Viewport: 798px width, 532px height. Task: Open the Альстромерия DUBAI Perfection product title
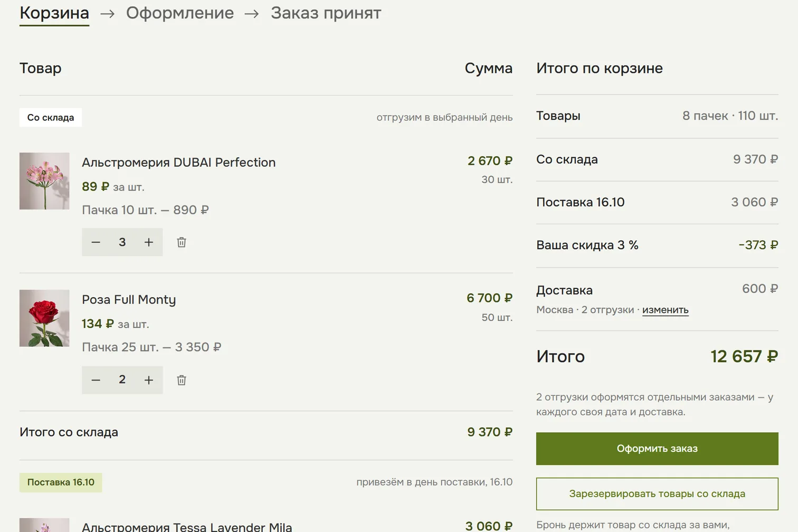click(179, 163)
